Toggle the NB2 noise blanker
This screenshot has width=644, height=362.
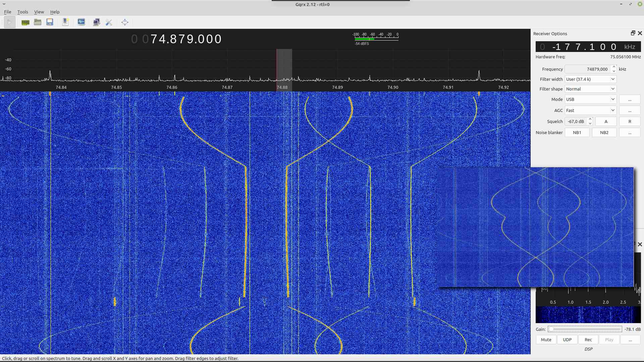[x=604, y=132]
